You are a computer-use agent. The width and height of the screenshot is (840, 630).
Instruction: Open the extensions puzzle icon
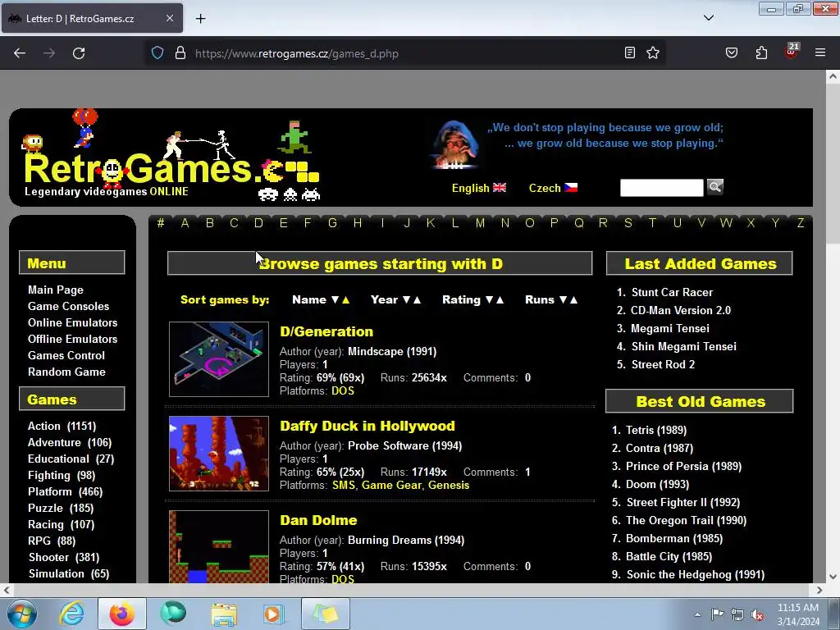click(x=761, y=52)
